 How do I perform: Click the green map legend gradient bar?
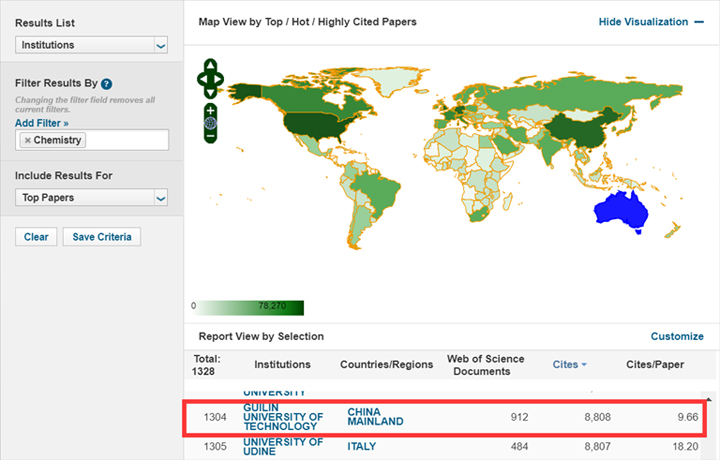coord(248,307)
